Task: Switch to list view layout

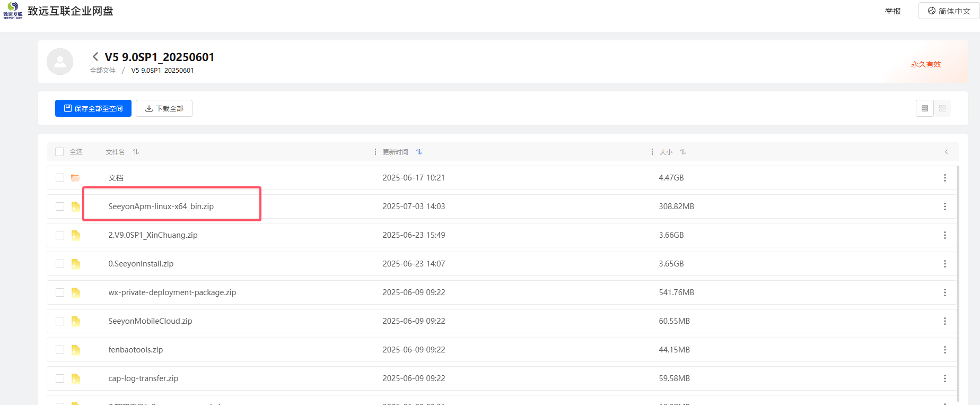Action: pos(925,108)
